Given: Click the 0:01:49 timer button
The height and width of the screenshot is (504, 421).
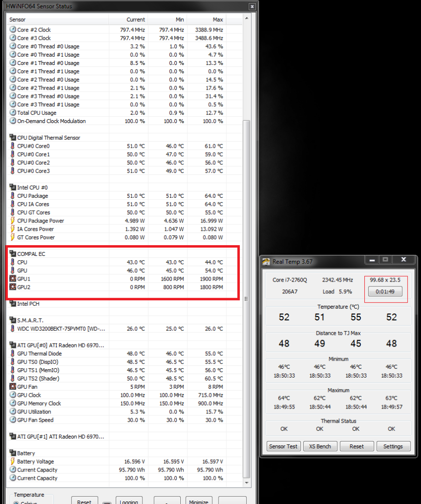Looking at the screenshot, I should pos(386,291).
